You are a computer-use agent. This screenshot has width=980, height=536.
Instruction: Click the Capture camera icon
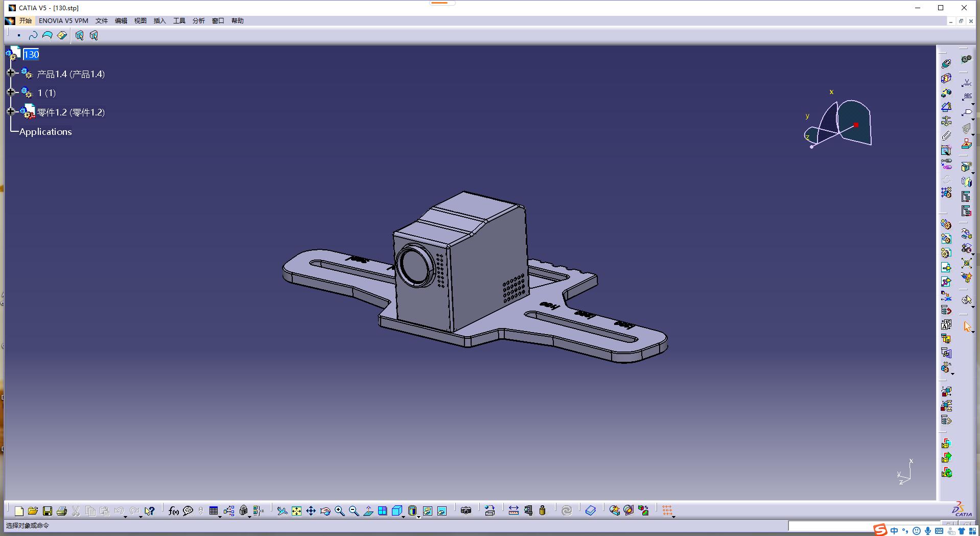click(465, 511)
